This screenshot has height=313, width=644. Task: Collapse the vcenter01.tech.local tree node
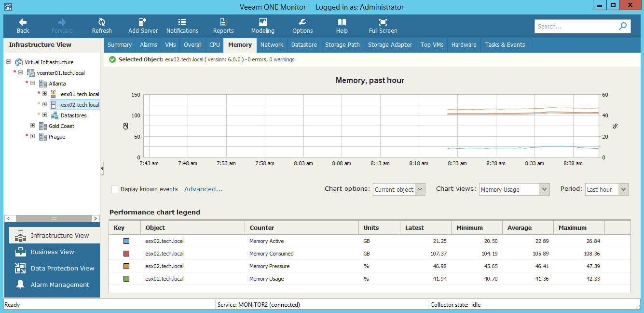pyautogui.click(x=20, y=72)
